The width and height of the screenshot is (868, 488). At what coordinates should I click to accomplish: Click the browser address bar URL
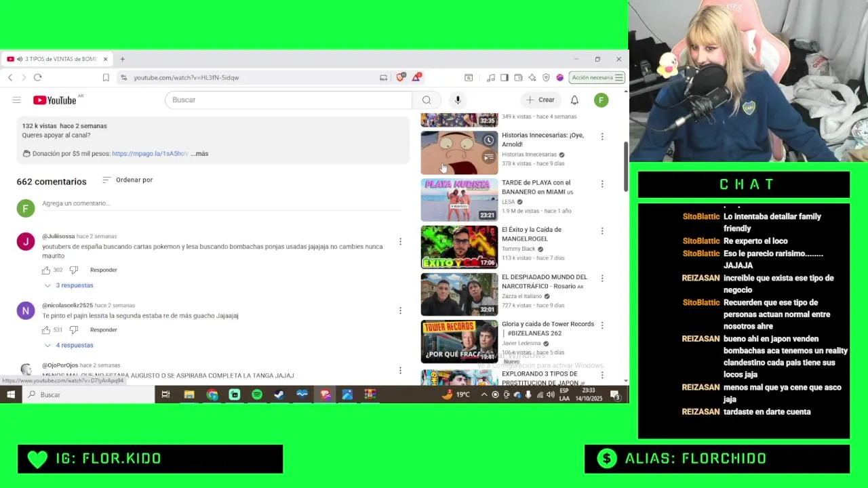[x=186, y=77]
